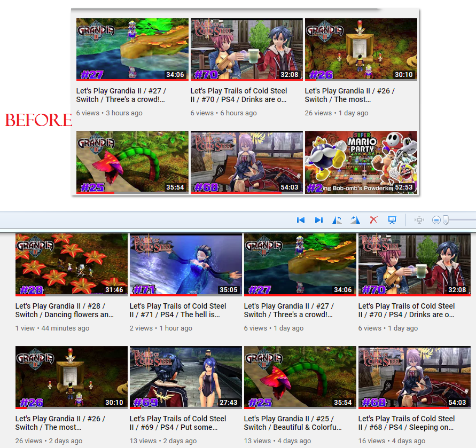Rotate the image clockwise
The width and height of the screenshot is (476, 448).
[355, 220]
